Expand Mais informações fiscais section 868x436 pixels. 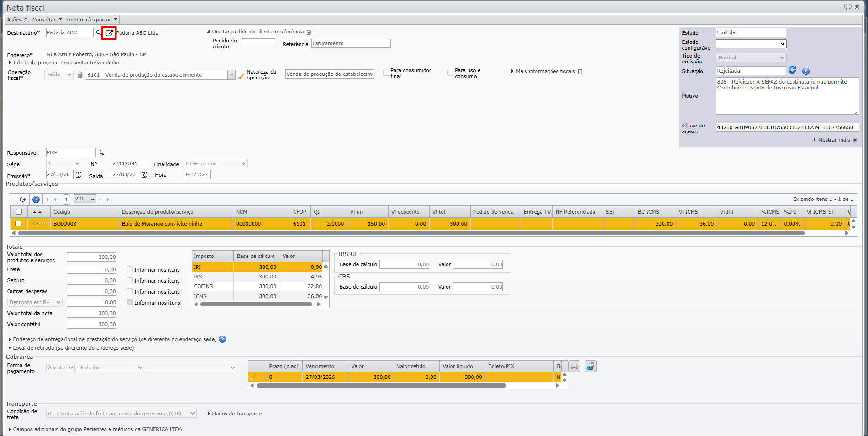545,72
